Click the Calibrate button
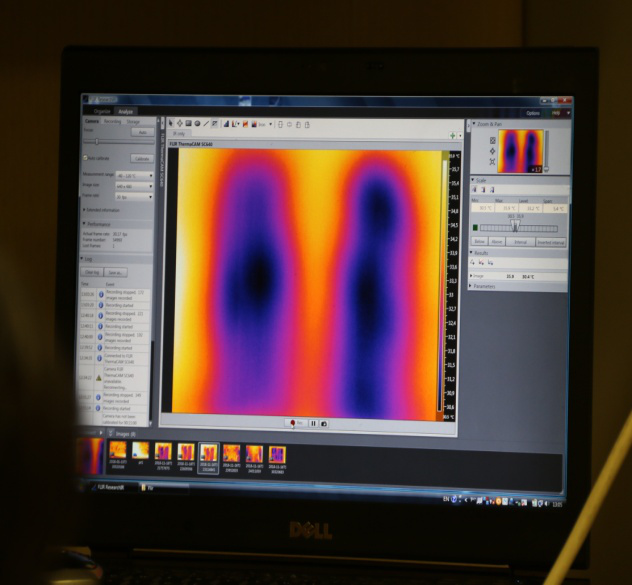Image resolution: width=632 pixels, height=585 pixels. [x=142, y=158]
